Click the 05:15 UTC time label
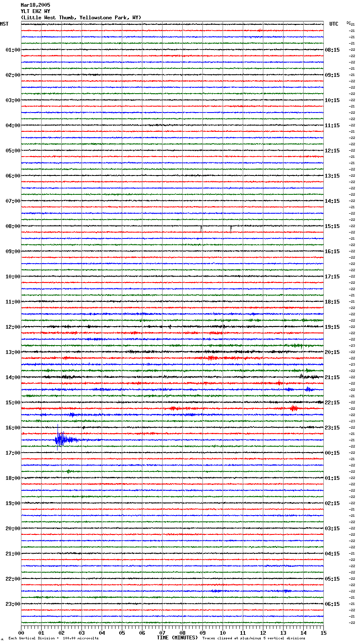This screenshot has height=644, width=357. tap(332, 579)
